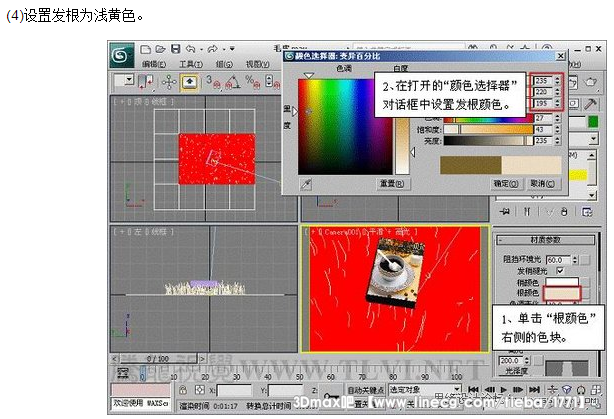Image resolution: width=614 pixels, height=419 pixels.
Task: Click the Pin Stack icon
Action: (x=505, y=212)
